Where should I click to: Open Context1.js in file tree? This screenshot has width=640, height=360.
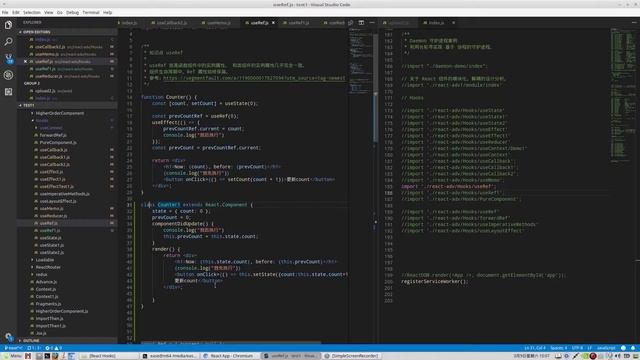point(47,297)
